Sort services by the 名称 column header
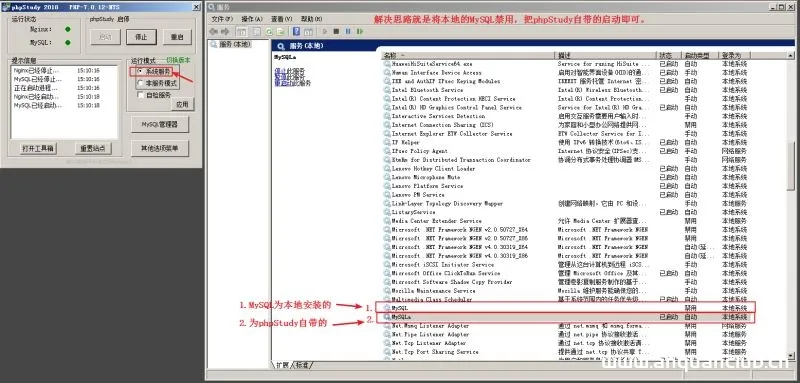 tap(467, 55)
